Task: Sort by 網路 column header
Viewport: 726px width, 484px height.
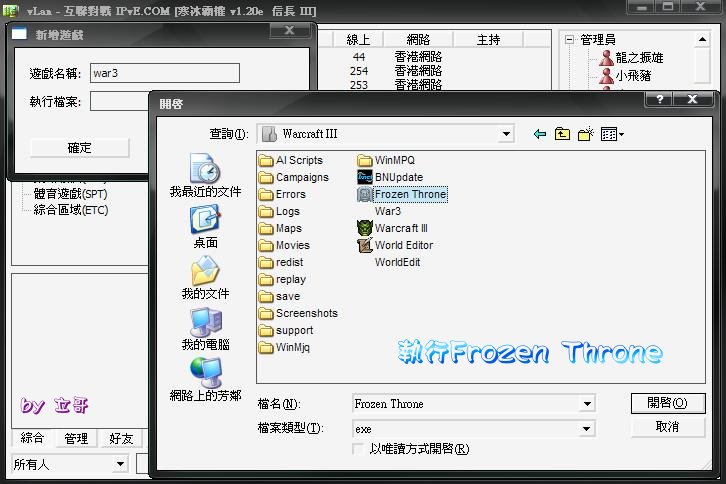Action: tap(419, 40)
